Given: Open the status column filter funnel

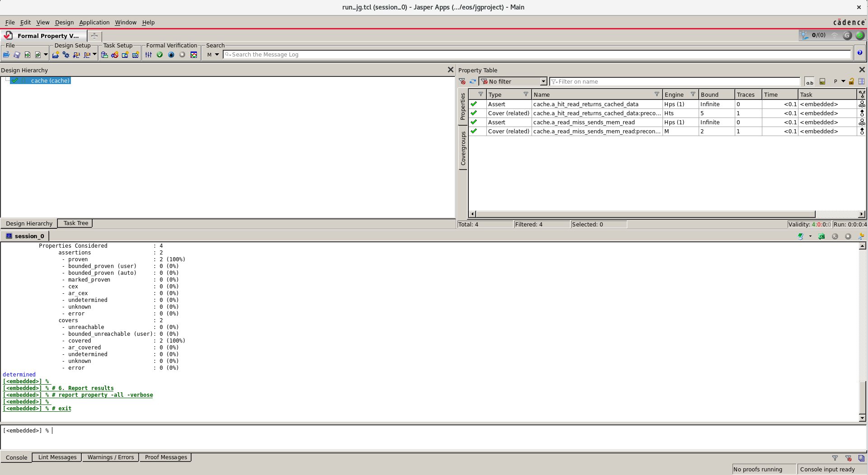Looking at the screenshot, I should [x=481, y=94].
